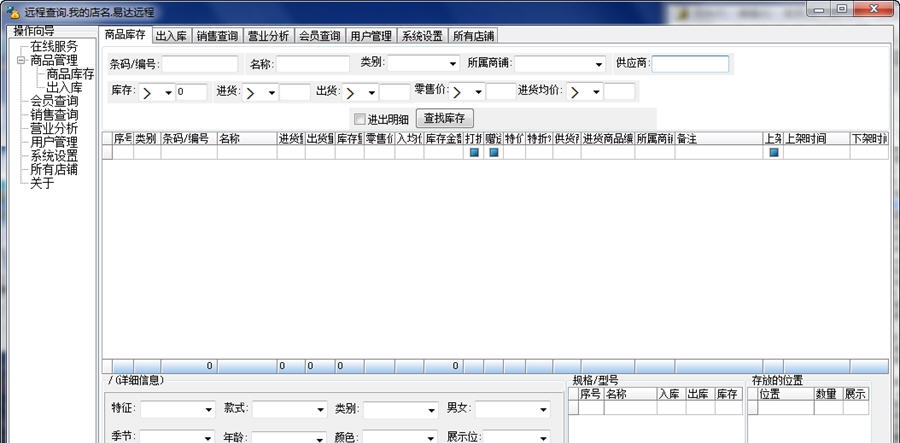Switch to the 商品库存 tab
This screenshot has width=900, height=443.
(125, 34)
